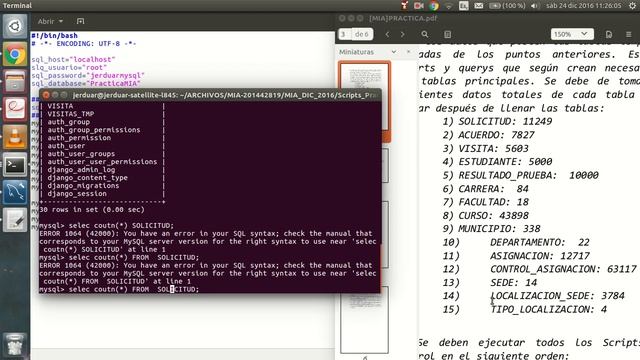Viewport: 640px width, 360px height.
Task: Open the sound volume indicator
Action: click(535, 6)
